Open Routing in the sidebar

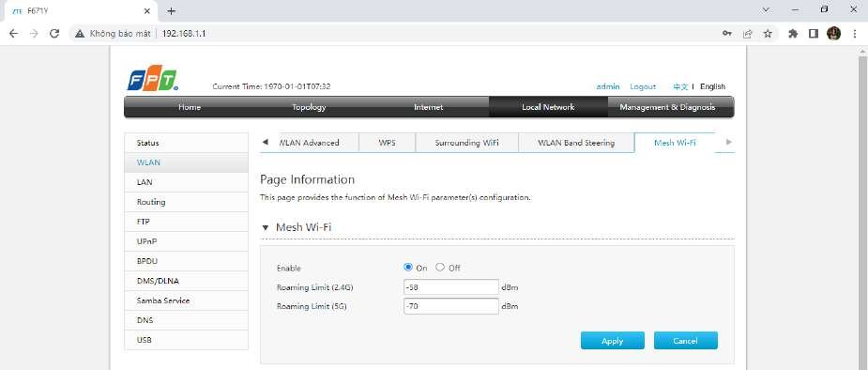pyautogui.click(x=186, y=202)
